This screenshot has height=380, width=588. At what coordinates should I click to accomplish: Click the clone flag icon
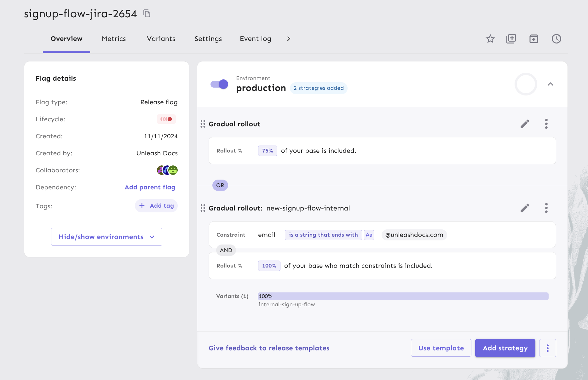point(511,39)
